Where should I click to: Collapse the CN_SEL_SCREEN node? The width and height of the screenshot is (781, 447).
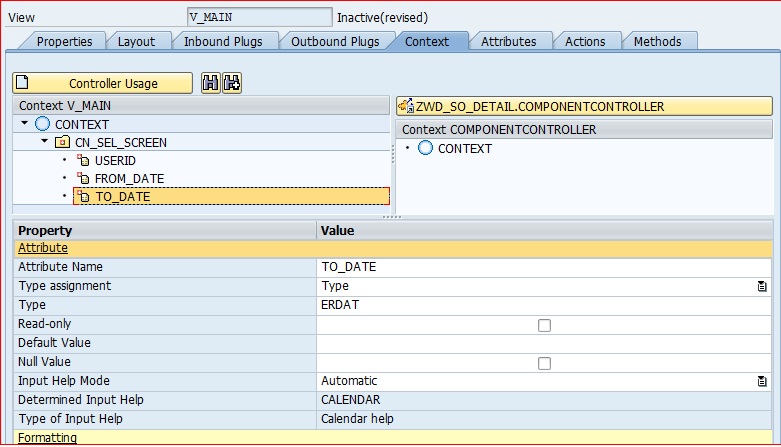pos(44,142)
